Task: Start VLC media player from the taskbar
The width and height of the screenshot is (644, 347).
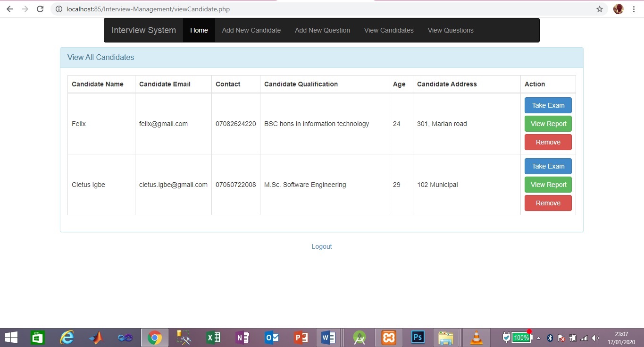Action: coord(476,337)
